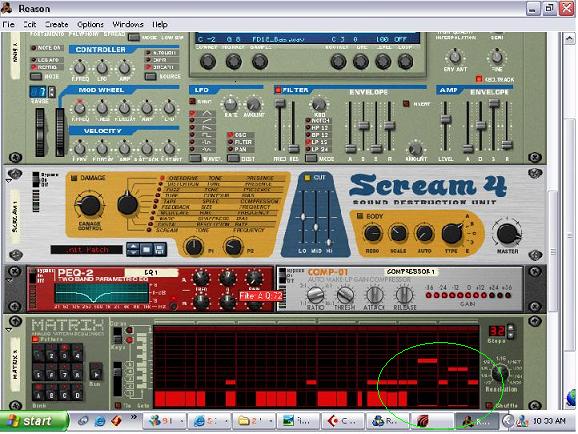Image resolution: width=578 pixels, height=434 pixels.
Task: Click the Scream 4 Master knob
Action: 508,233
